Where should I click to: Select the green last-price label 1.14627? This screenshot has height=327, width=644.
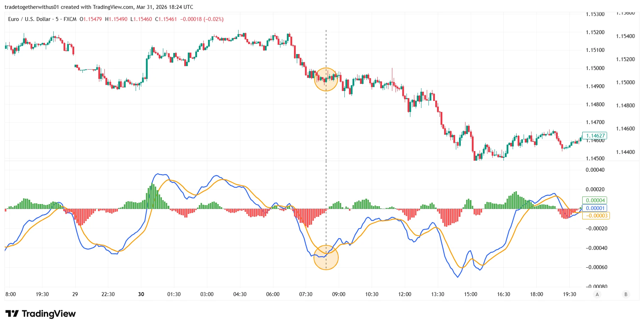click(595, 136)
